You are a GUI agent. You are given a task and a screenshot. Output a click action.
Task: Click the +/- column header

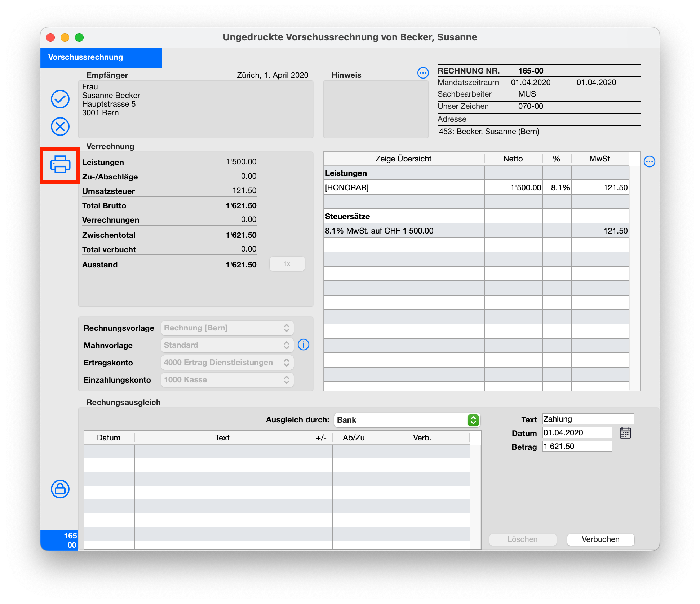pyautogui.click(x=322, y=438)
